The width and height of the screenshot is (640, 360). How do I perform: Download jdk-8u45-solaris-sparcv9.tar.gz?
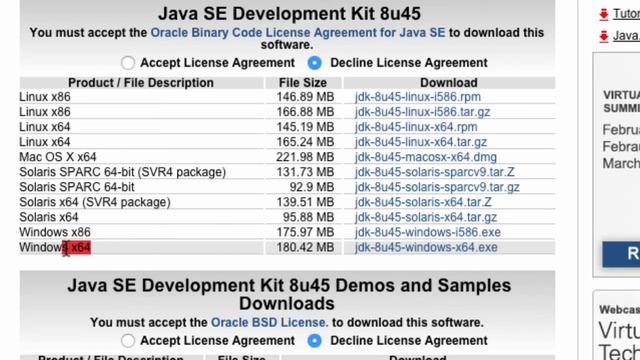437,187
